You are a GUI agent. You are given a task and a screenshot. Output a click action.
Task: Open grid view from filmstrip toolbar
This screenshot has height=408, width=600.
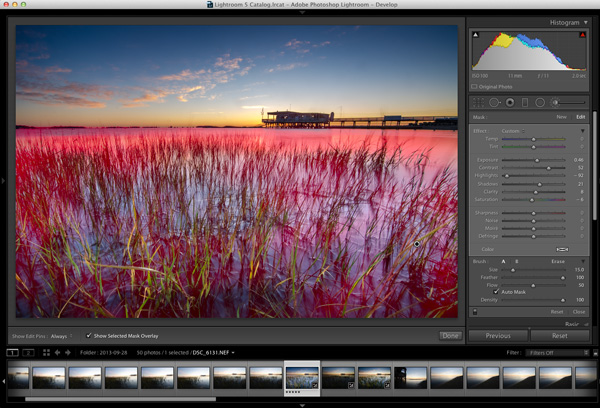[46, 353]
